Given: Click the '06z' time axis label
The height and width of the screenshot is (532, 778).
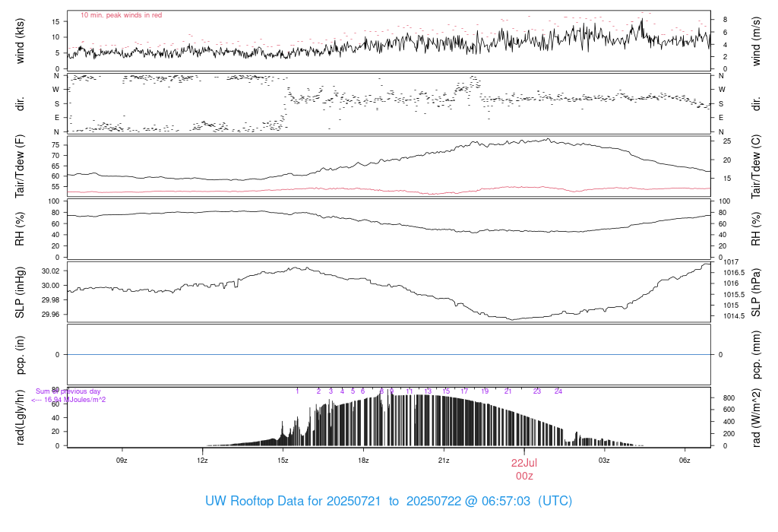Looking at the screenshot, I should [685, 461].
